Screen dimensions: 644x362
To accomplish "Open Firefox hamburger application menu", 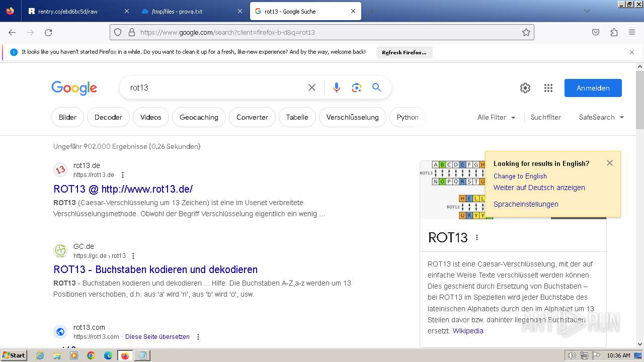I will (632, 32).
